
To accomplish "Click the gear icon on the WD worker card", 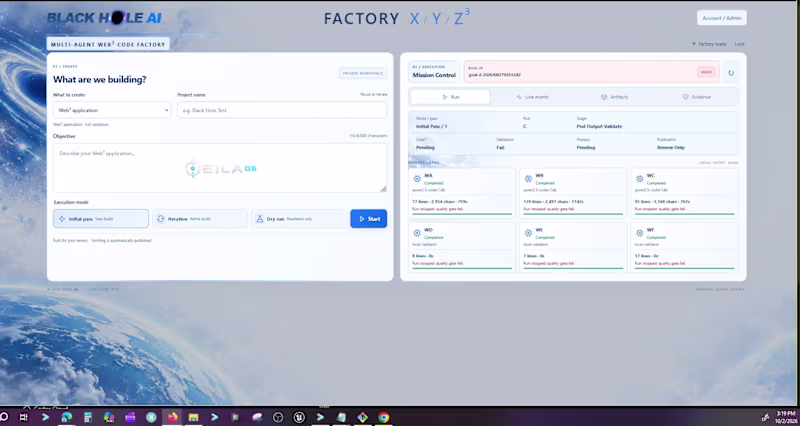I will coord(417,233).
